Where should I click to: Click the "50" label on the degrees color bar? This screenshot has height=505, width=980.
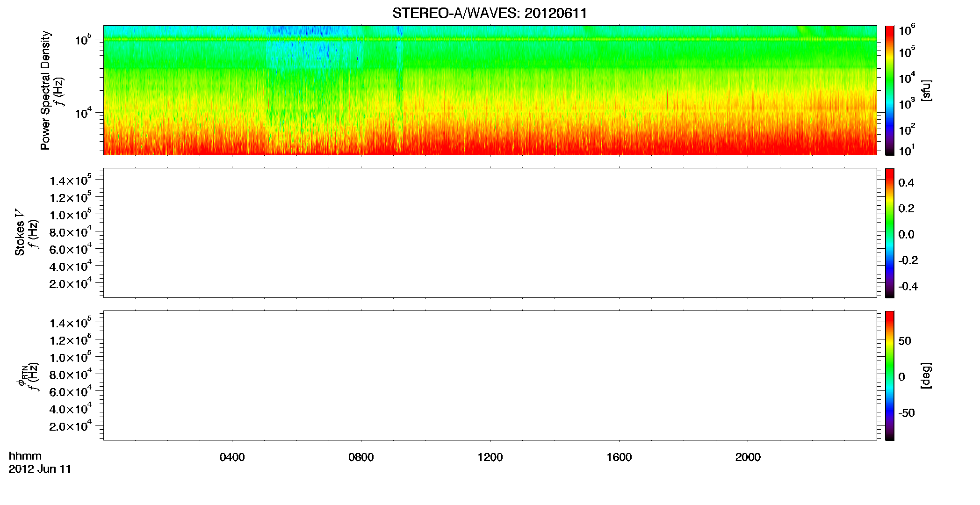click(905, 341)
